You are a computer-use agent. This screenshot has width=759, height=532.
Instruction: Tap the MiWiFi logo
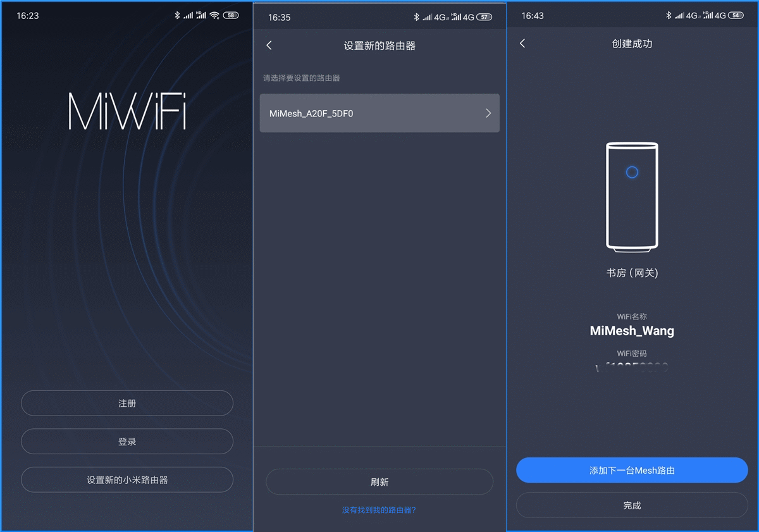pos(127,112)
